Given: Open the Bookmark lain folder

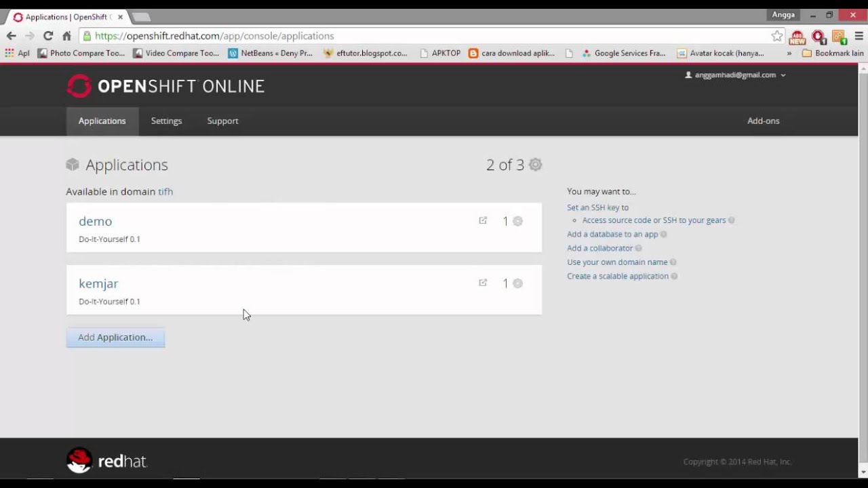Looking at the screenshot, I should tap(833, 53).
